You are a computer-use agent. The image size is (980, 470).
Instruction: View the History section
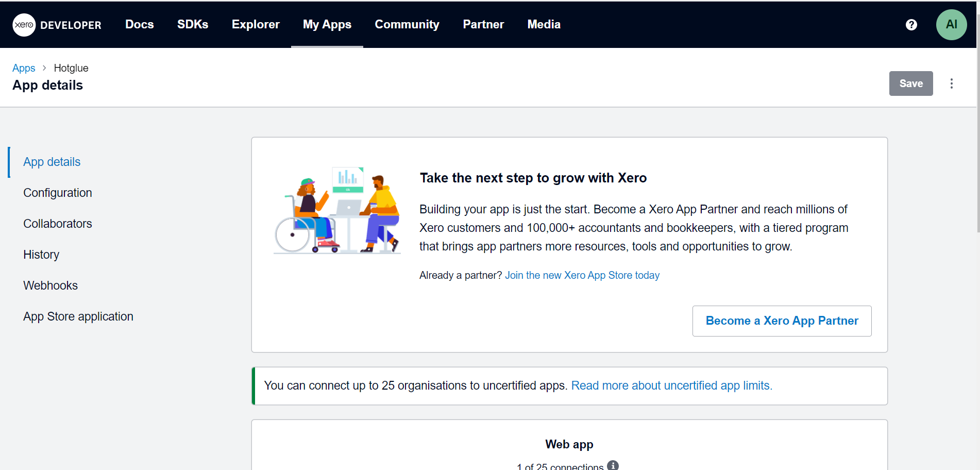[x=41, y=255]
